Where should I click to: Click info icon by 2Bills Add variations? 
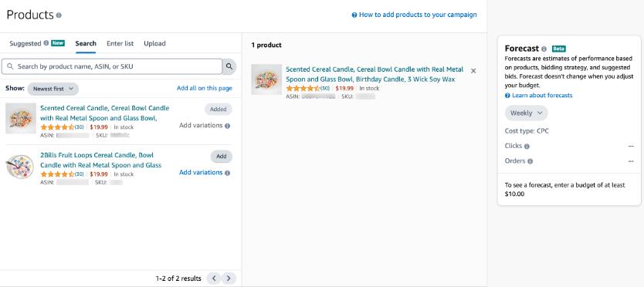(228, 173)
